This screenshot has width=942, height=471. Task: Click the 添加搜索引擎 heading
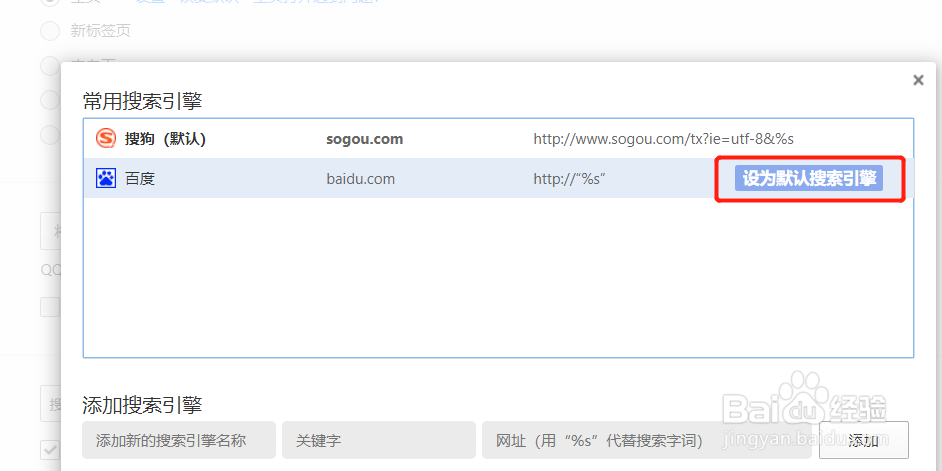[x=142, y=405]
